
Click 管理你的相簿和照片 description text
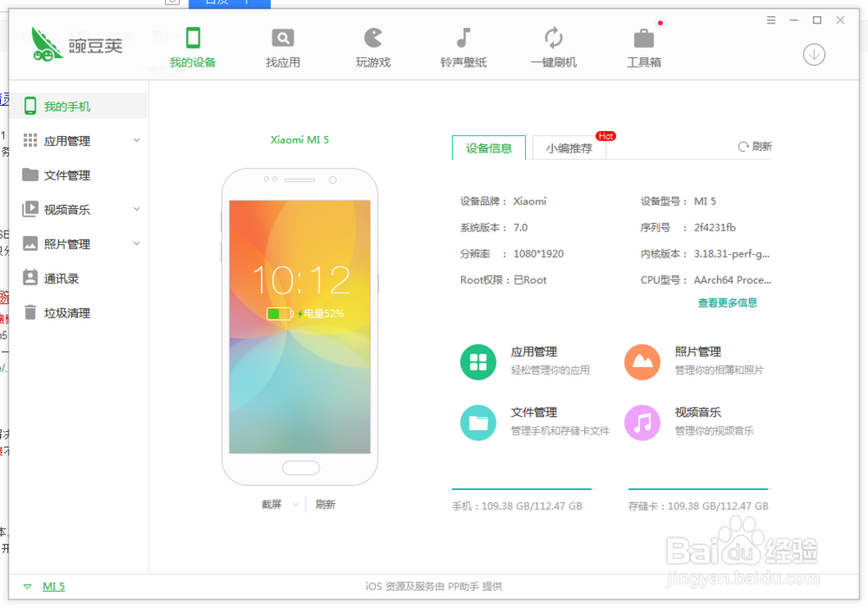point(719,370)
